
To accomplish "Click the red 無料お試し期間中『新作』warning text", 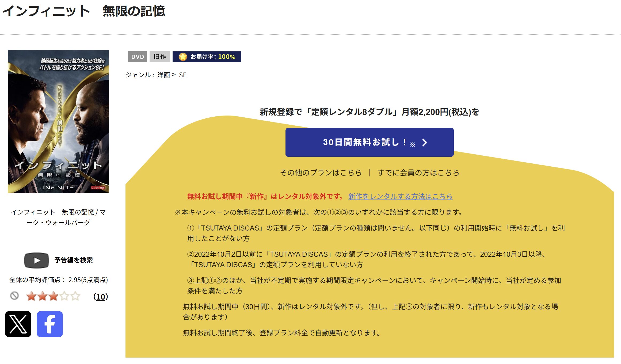I will 265,196.
